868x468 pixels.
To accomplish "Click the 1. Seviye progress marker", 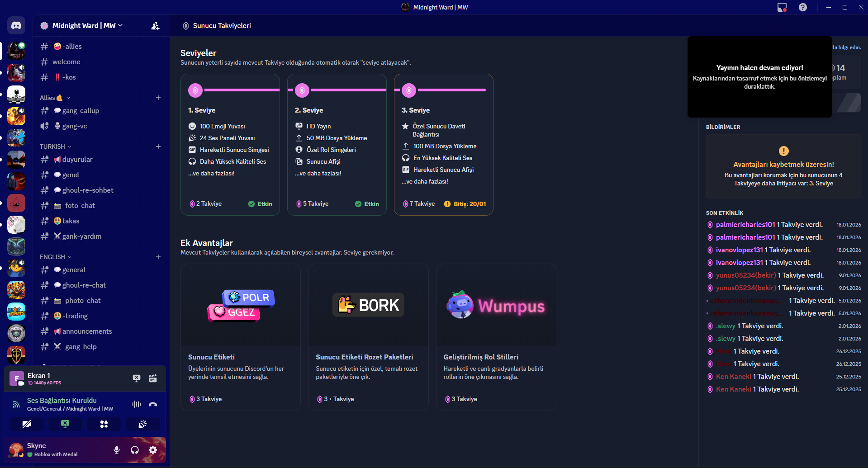I will tap(195, 90).
